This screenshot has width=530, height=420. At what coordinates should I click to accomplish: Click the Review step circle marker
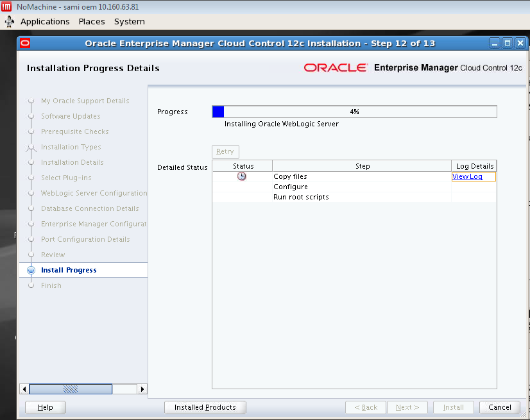[31, 255]
